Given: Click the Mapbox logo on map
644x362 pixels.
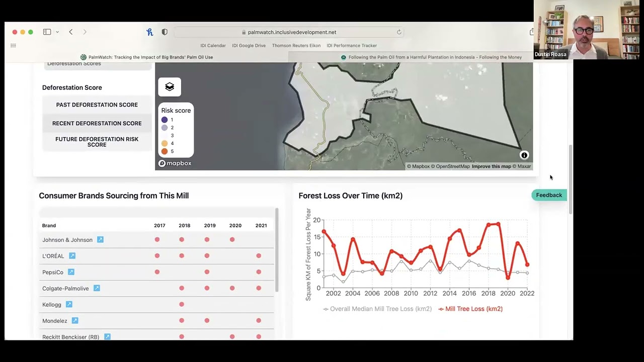Looking at the screenshot, I should tap(175, 163).
